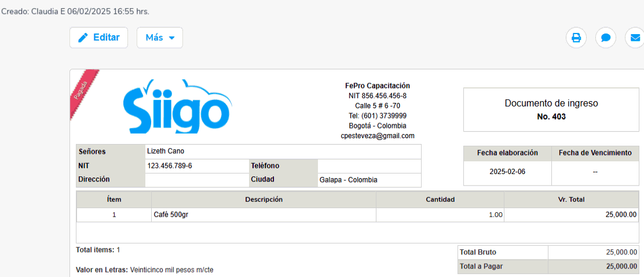Click the cpesteveza@gmail.com email text
The image size is (644, 277).
click(x=378, y=135)
